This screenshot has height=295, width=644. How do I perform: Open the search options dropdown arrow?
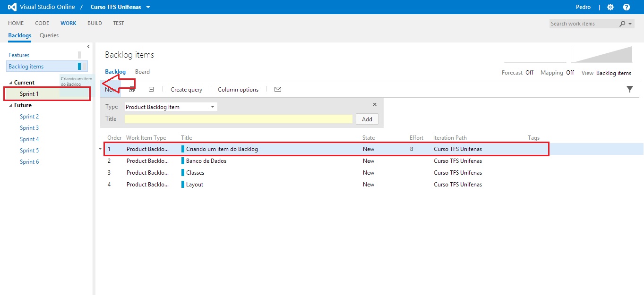[630, 24]
